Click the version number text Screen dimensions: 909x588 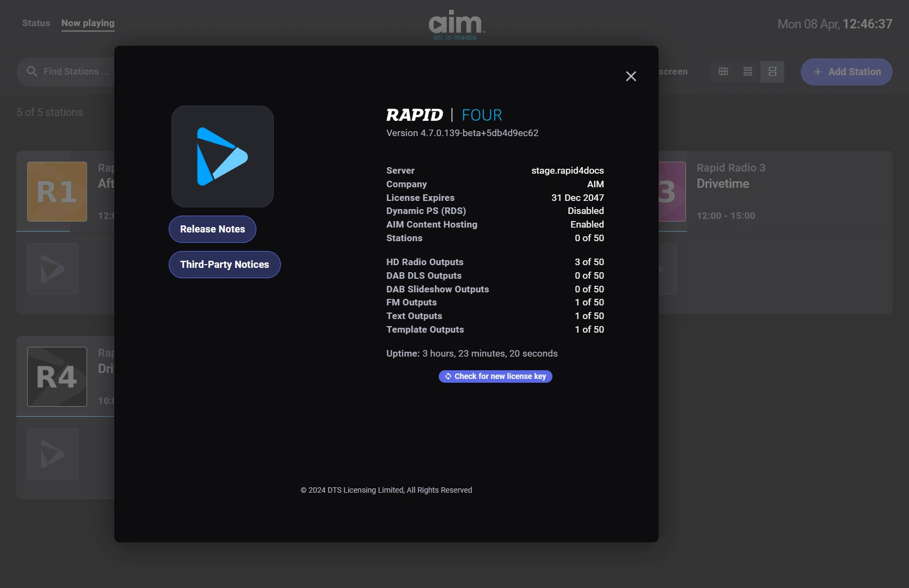[462, 133]
